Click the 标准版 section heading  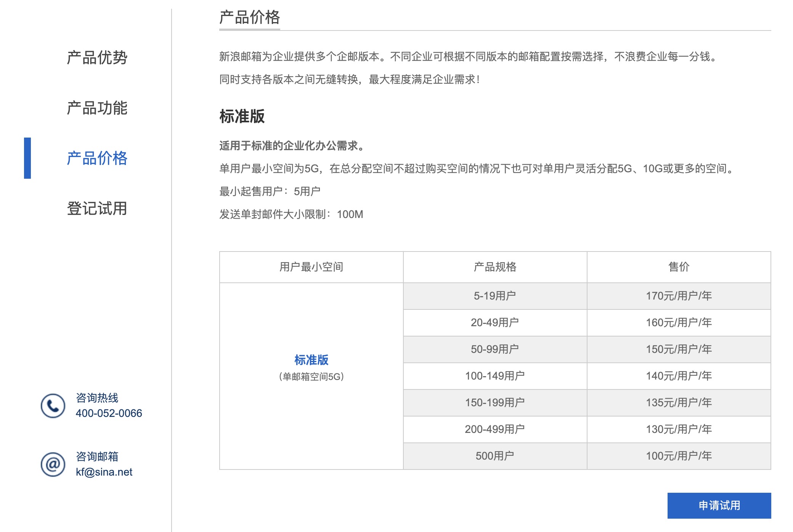[242, 116]
